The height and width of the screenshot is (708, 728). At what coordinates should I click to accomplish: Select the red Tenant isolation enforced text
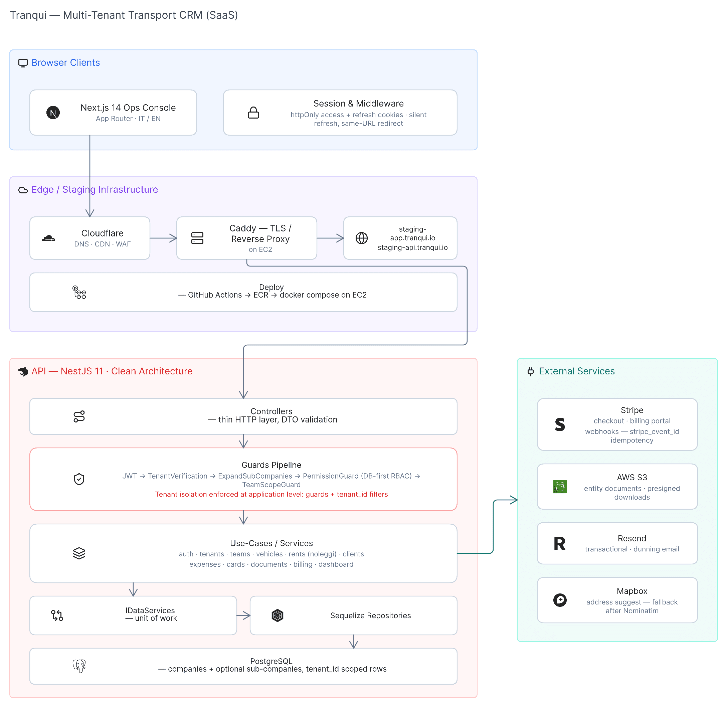click(271, 494)
